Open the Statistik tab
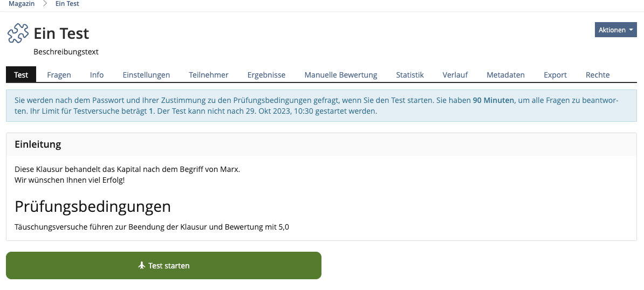This screenshot has height=290, width=644. tap(409, 75)
